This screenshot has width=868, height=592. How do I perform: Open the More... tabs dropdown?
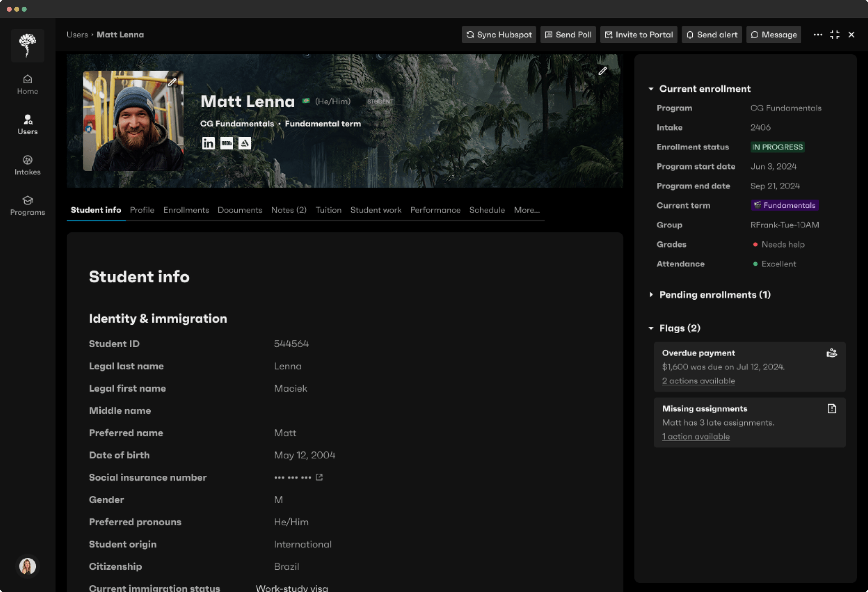[x=527, y=210]
